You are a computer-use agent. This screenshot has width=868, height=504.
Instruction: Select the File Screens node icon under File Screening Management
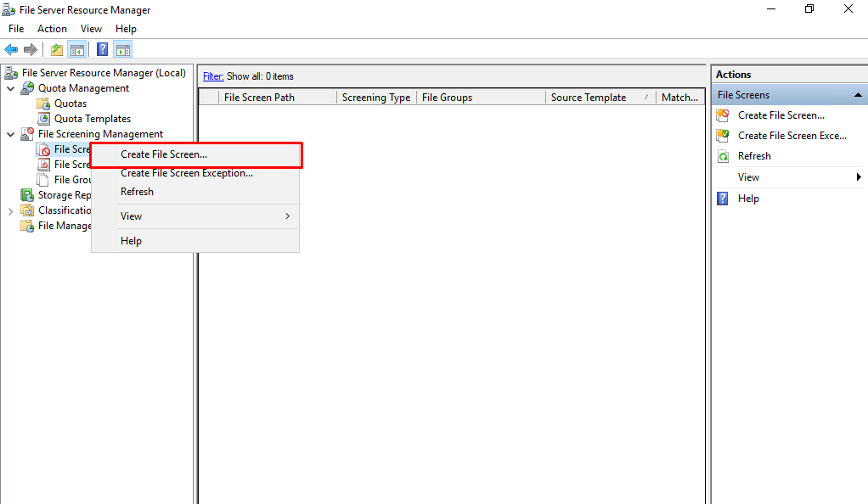[x=43, y=149]
